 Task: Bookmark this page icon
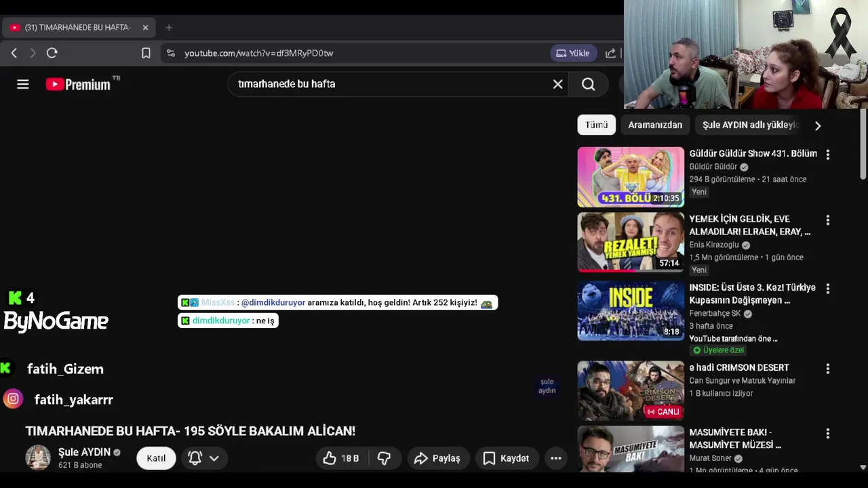[146, 53]
